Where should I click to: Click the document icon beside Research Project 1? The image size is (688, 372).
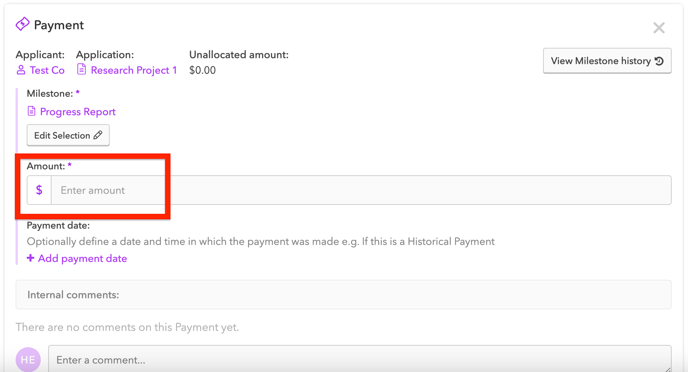(x=81, y=70)
